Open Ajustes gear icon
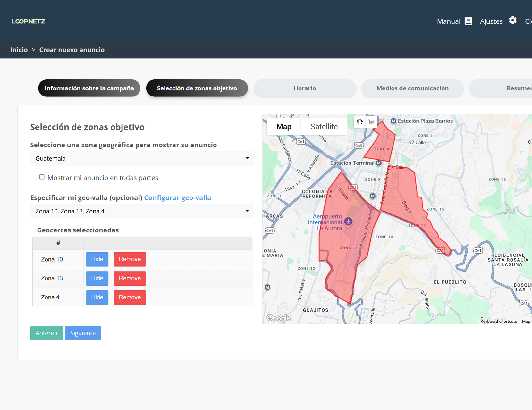Viewport: 532px width, 410px height. coord(512,21)
